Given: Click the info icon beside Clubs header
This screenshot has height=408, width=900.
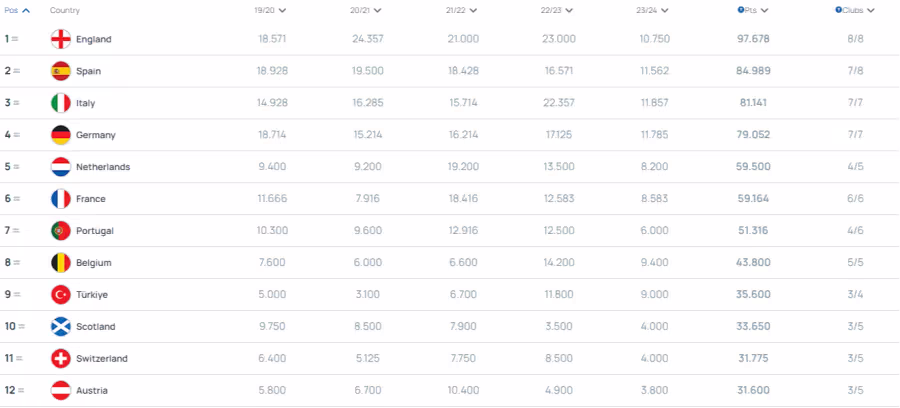Looking at the screenshot, I should [838, 10].
